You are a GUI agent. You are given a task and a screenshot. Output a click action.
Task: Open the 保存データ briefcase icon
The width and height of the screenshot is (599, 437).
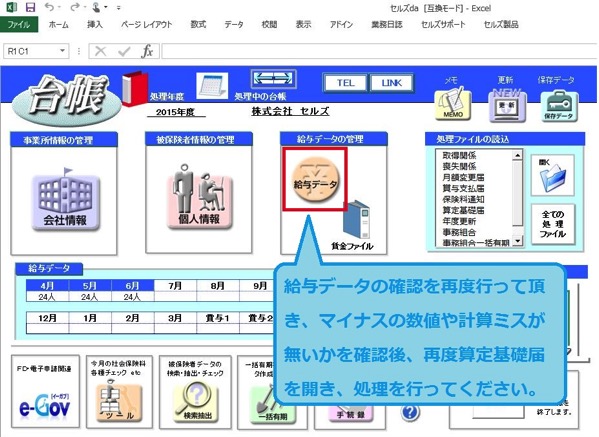(x=559, y=106)
